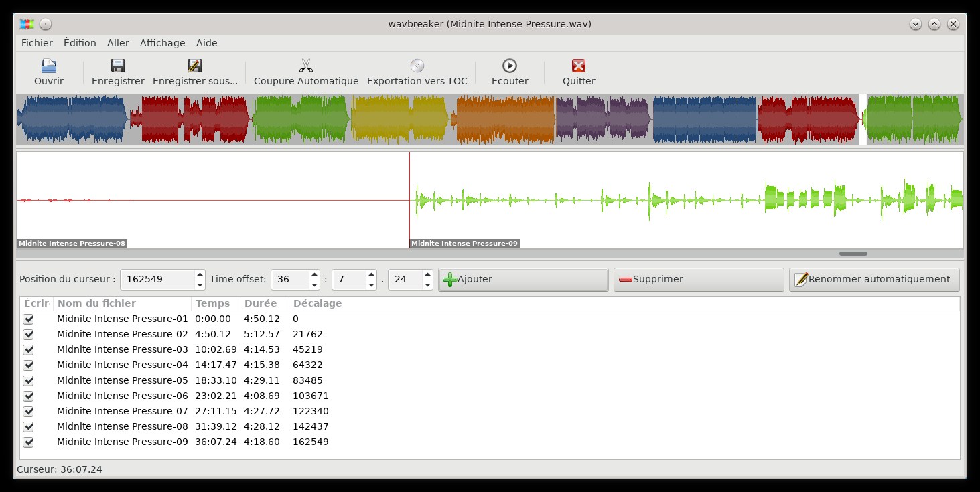
Task: Click the Enregistrer floppy disk icon
Action: tap(118, 66)
